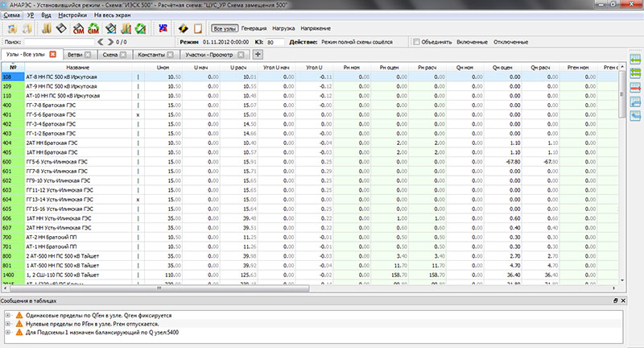The width and height of the screenshot is (644, 348).
Task: Select the Генерация filter
Action: pyautogui.click(x=254, y=28)
